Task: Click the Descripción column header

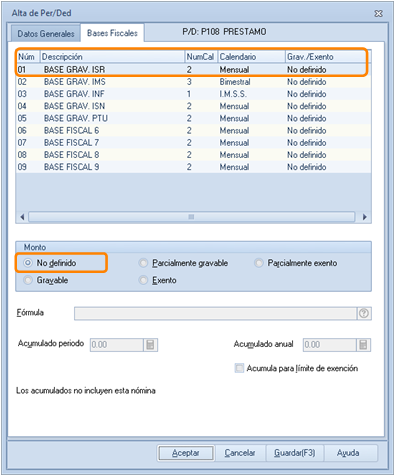Action: pos(112,57)
